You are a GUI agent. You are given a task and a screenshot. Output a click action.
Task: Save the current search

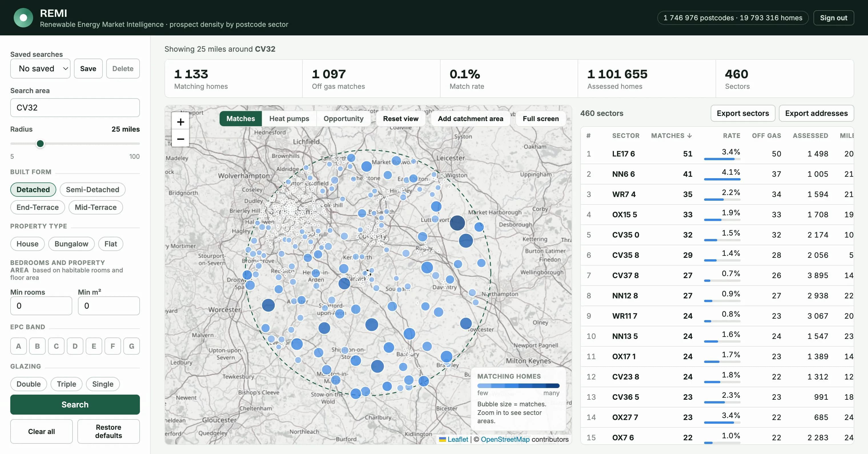[x=88, y=69]
